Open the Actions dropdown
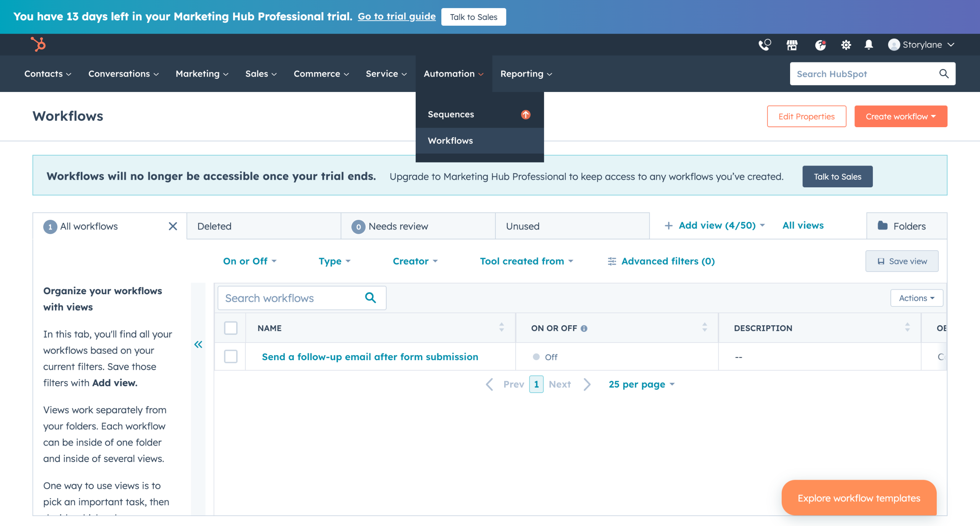Viewport: 980px width, 526px height. click(x=916, y=298)
